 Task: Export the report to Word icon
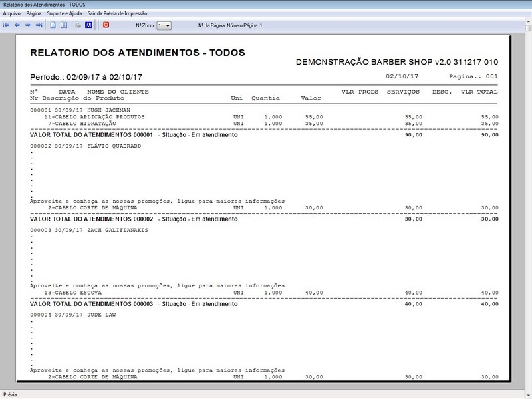point(88,25)
